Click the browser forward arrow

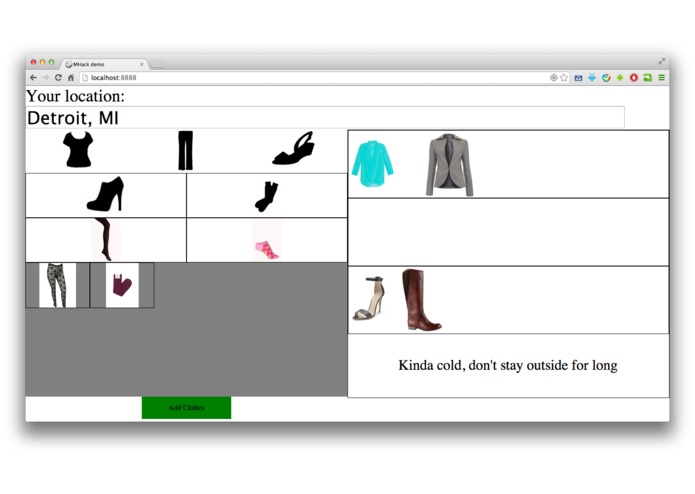(46, 78)
